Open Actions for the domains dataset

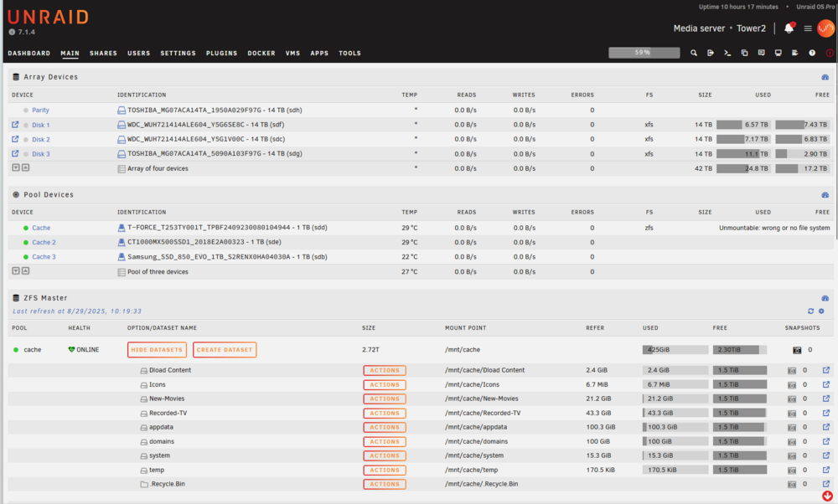click(385, 441)
